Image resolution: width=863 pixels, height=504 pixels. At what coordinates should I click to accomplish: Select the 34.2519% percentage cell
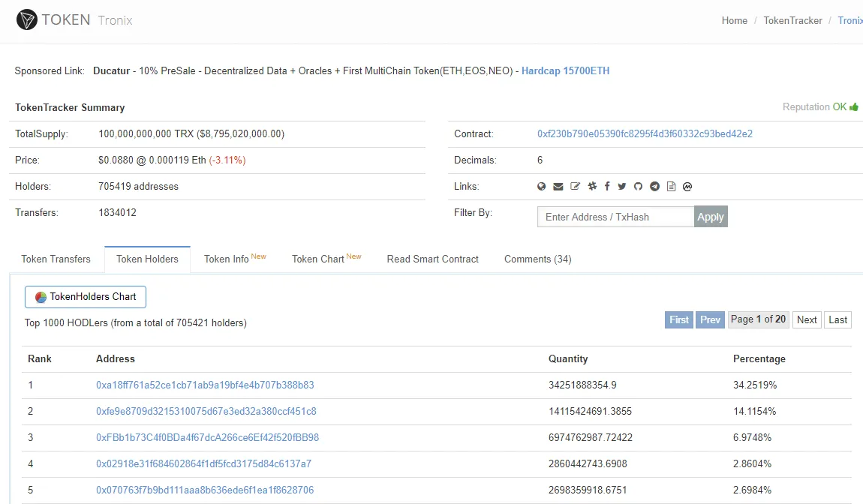click(755, 385)
